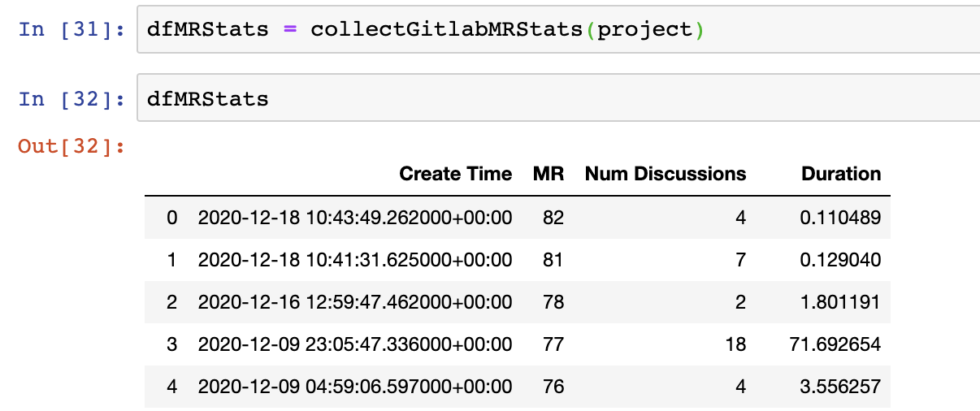Click the Create Time column header

[456, 174]
